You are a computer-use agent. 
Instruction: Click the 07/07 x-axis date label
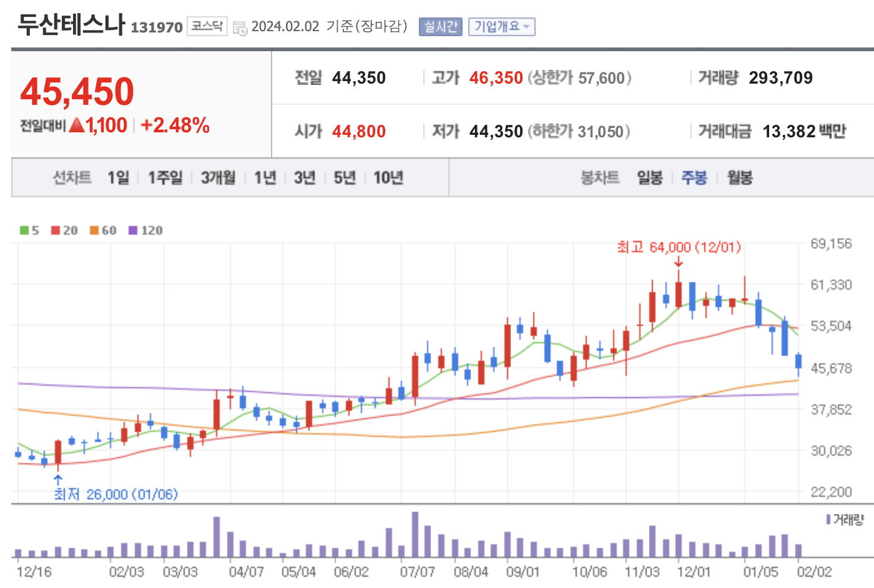click(x=418, y=572)
